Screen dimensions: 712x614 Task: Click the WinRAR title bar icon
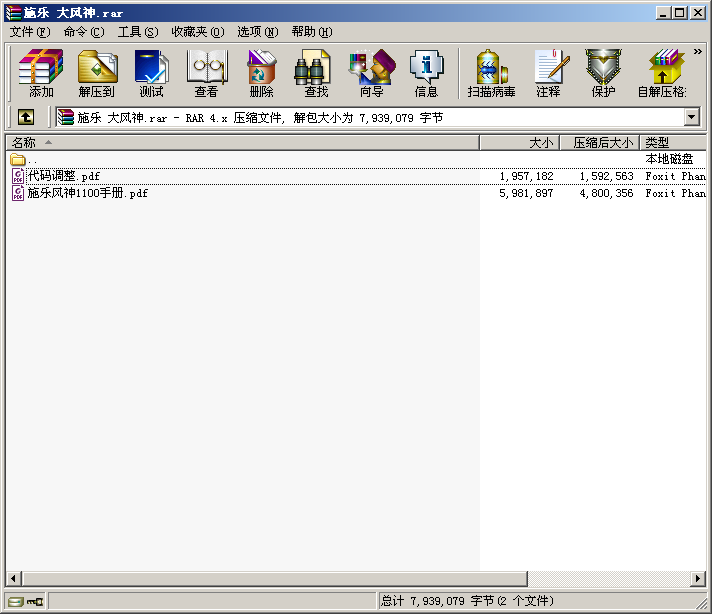[x=14, y=13]
